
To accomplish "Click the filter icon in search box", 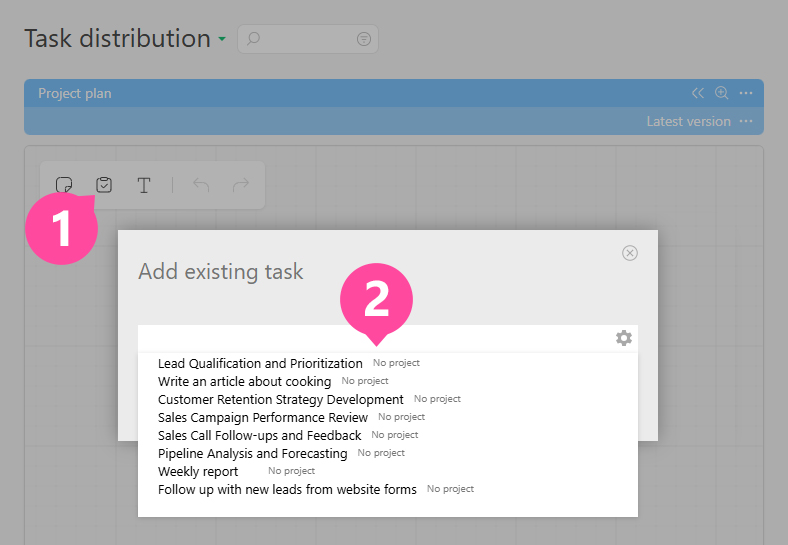I will point(363,39).
